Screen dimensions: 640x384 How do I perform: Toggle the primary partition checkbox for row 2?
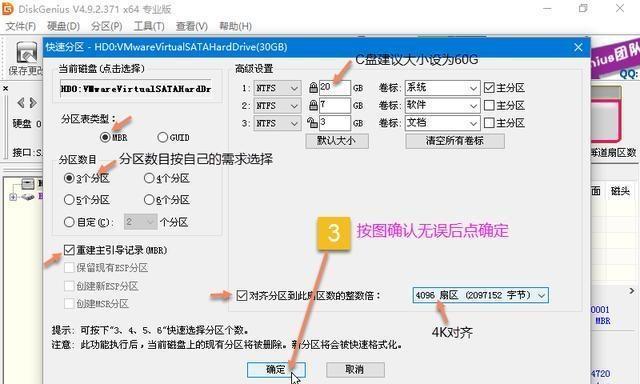click(x=489, y=105)
